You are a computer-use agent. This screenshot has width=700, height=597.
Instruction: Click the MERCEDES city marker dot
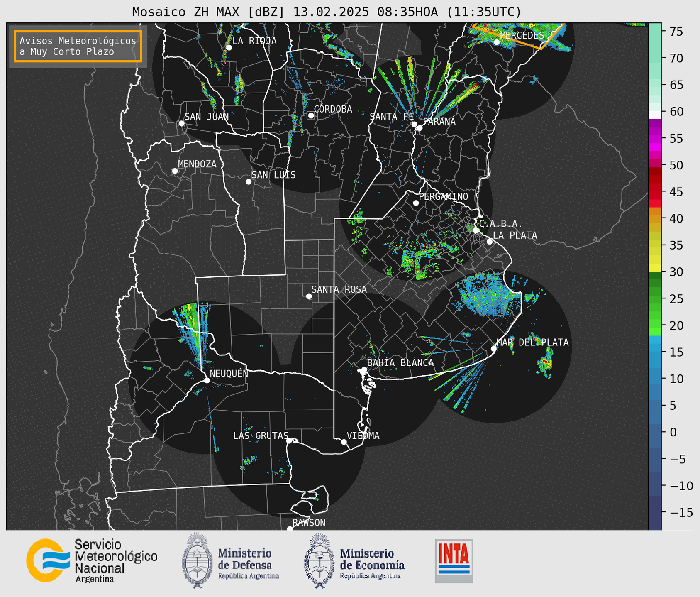click(x=497, y=42)
